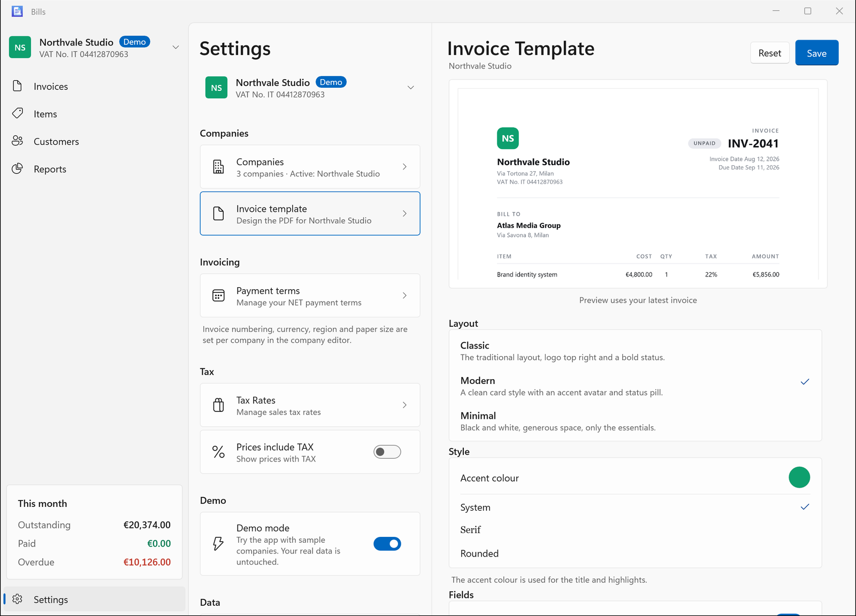
Task: Choose the System font style
Action: click(635, 507)
